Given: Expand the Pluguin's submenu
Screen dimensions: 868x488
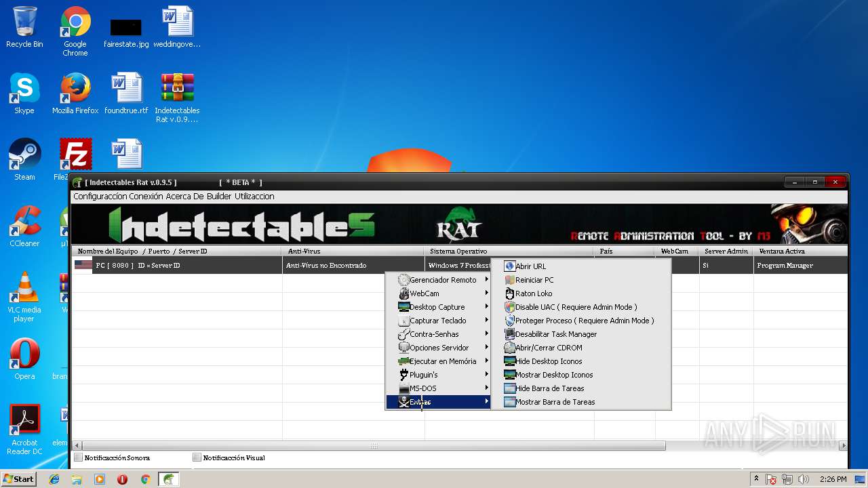Looking at the screenshot, I should pos(438,375).
